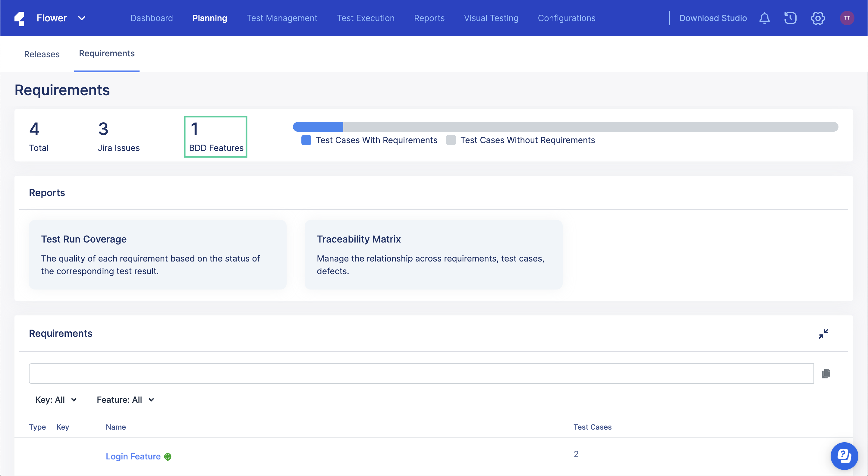Image resolution: width=868 pixels, height=476 pixels.
Task: Sort by the Type column header
Action: 37,427
